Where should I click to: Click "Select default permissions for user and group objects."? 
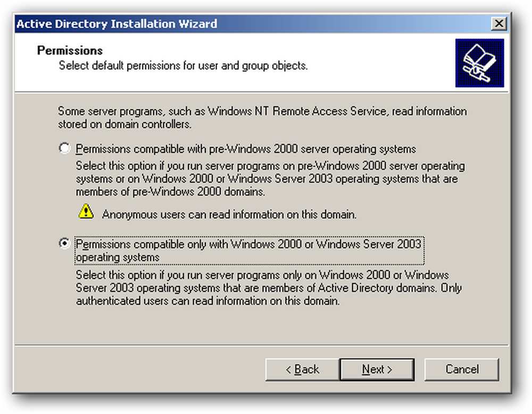[x=183, y=65]
